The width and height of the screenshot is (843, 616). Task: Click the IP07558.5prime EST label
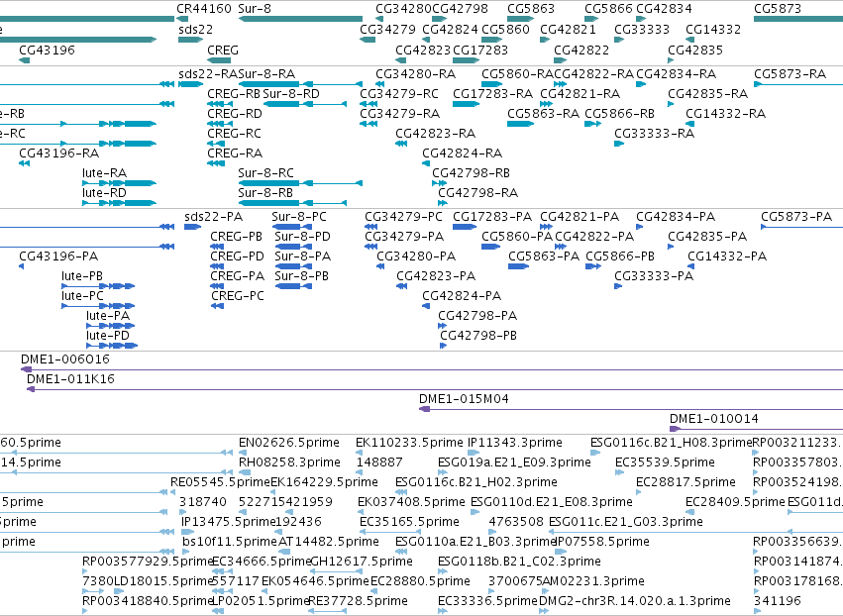click(x=601, y=542)
